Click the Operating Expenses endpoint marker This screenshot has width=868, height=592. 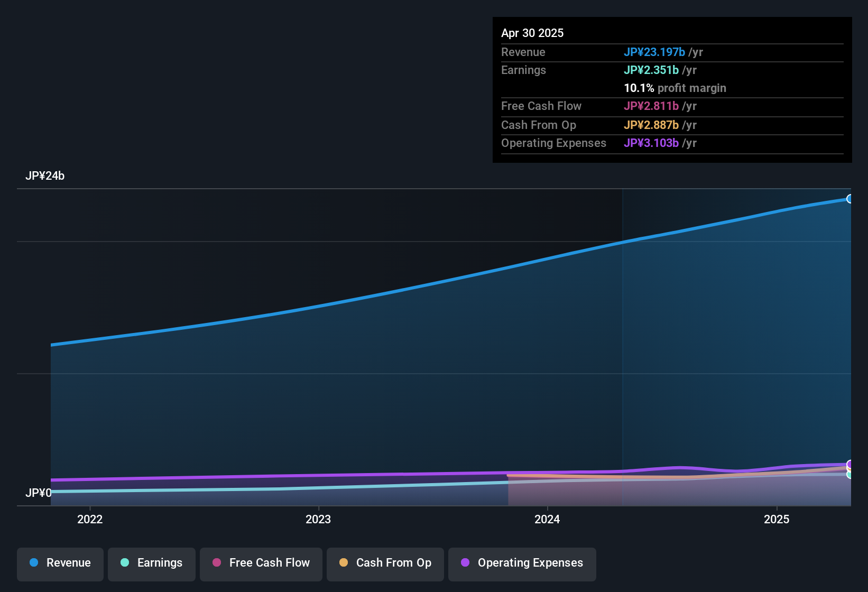tap(850, 464)
